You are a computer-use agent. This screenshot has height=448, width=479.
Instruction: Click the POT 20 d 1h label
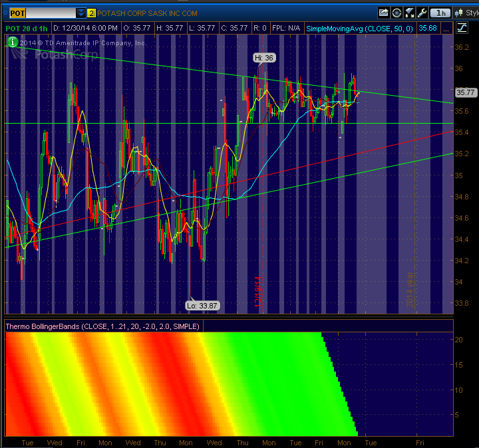click(27, 29)
